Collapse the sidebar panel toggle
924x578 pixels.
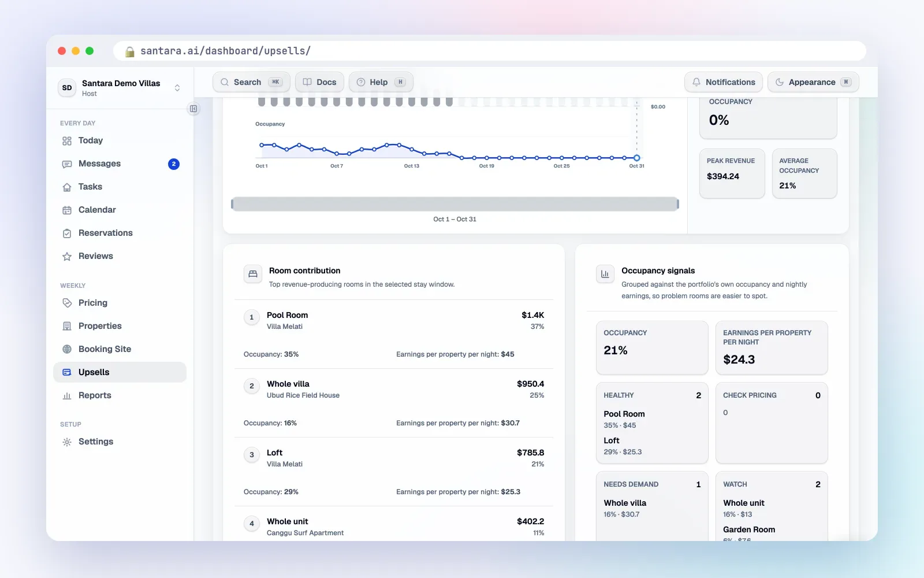193,109
